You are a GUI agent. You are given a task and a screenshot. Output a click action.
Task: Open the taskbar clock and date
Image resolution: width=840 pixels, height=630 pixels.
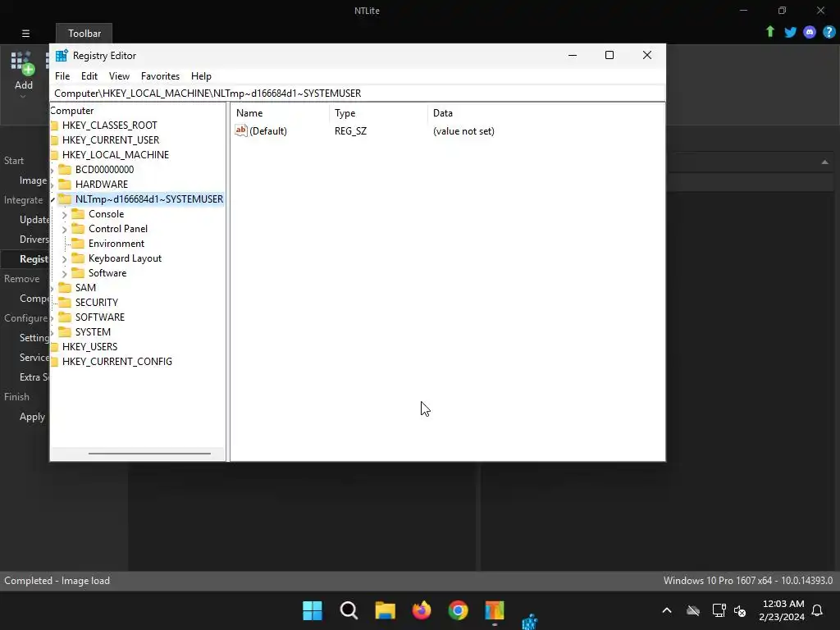coord(782,610)
